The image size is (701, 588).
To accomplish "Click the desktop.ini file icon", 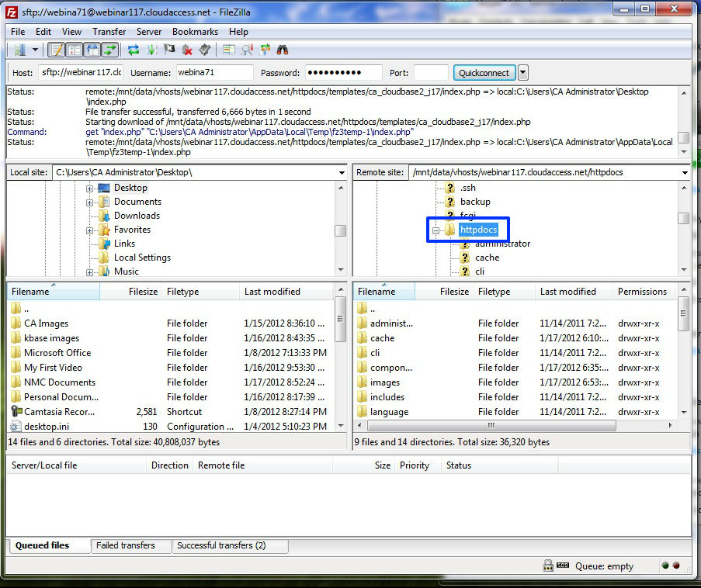I will click(16, 426).
